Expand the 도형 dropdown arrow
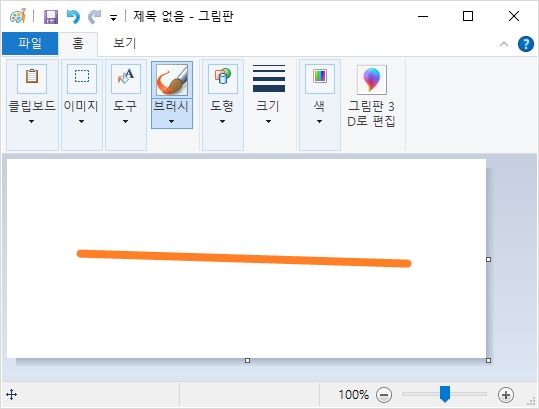539x409 pixels. pos(222,121)
